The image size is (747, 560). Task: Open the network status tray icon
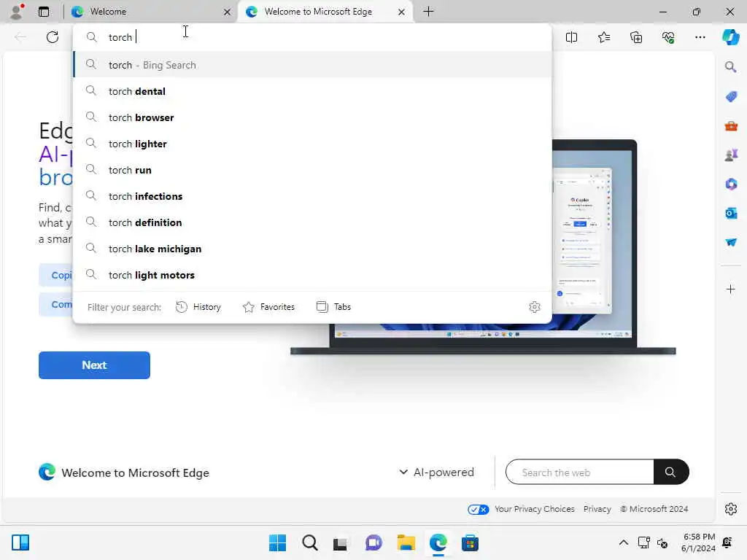coord(644,542)
